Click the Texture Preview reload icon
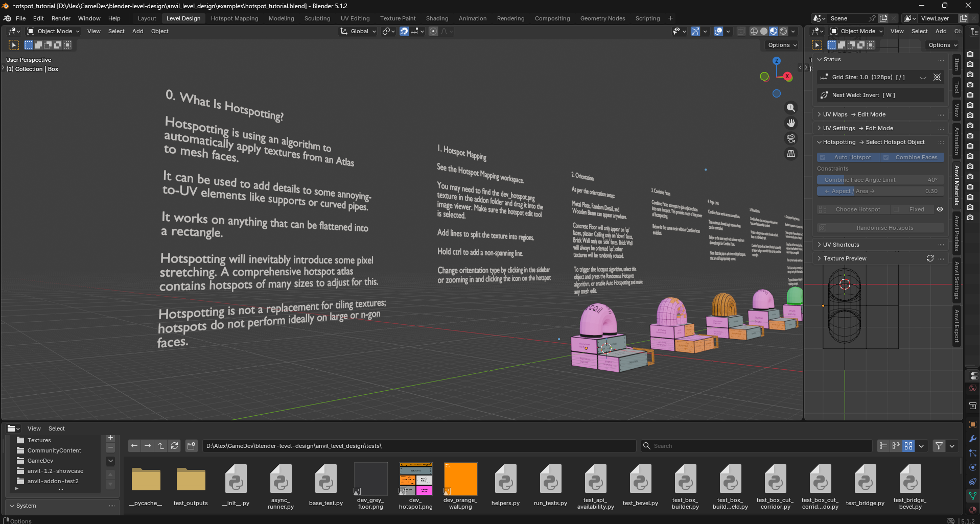Screen dimensions: 980x524 930,258
